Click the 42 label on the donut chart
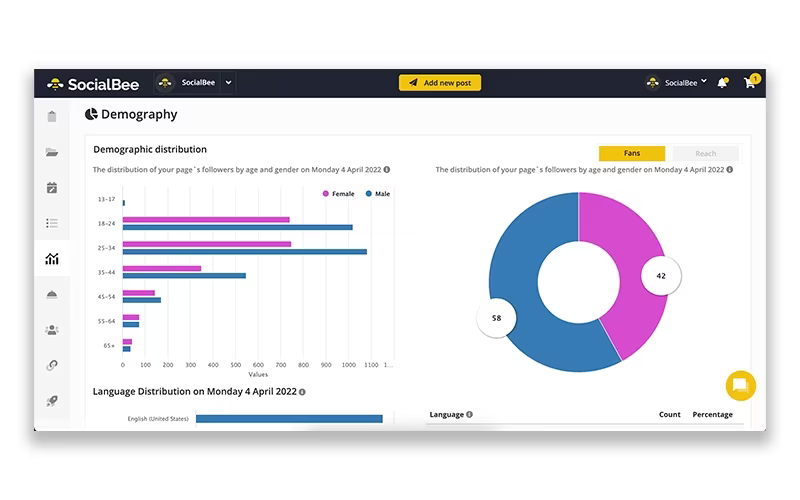 tap(661, 276)
